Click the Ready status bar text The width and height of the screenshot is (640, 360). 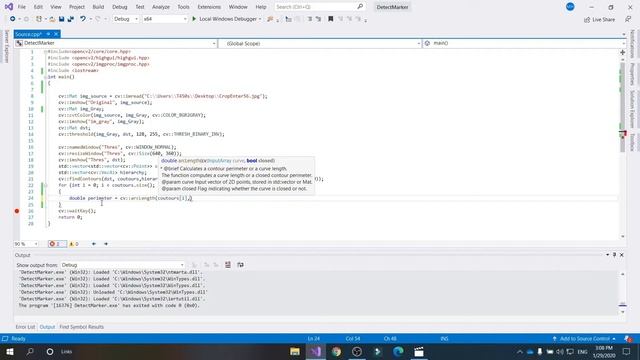coord(18,339)
